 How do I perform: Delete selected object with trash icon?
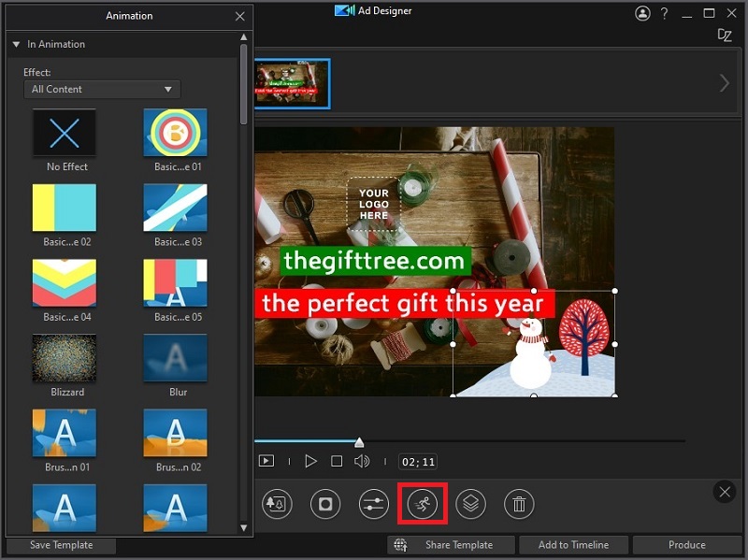tap(519, 504)
